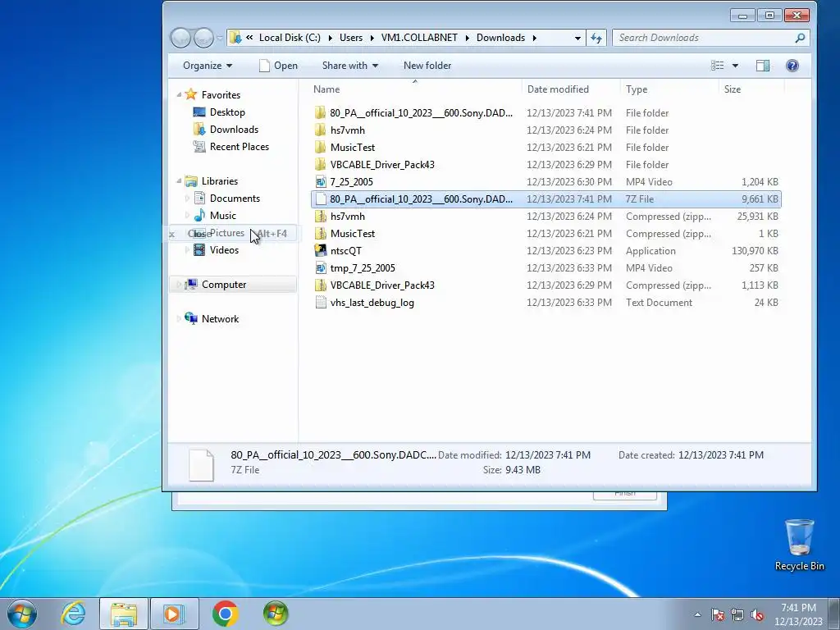Screen dimensions: 840x630
Task: Open the address bar history dropdown
Action: point(577,38)
